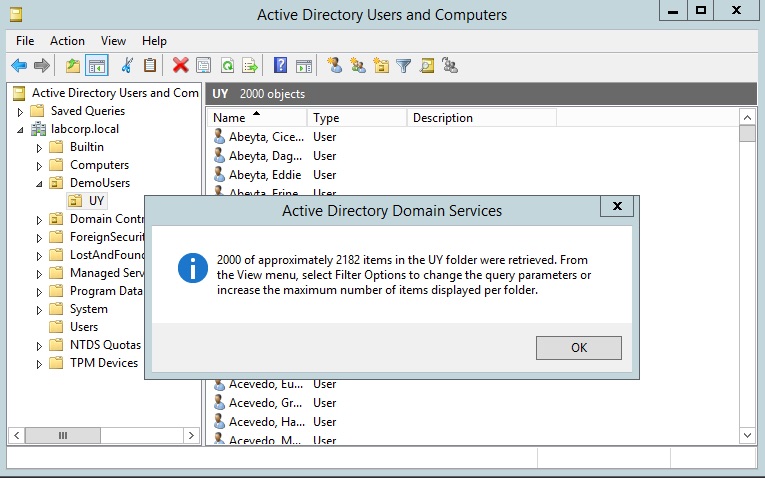Open the Action menu

click(67, 41)
